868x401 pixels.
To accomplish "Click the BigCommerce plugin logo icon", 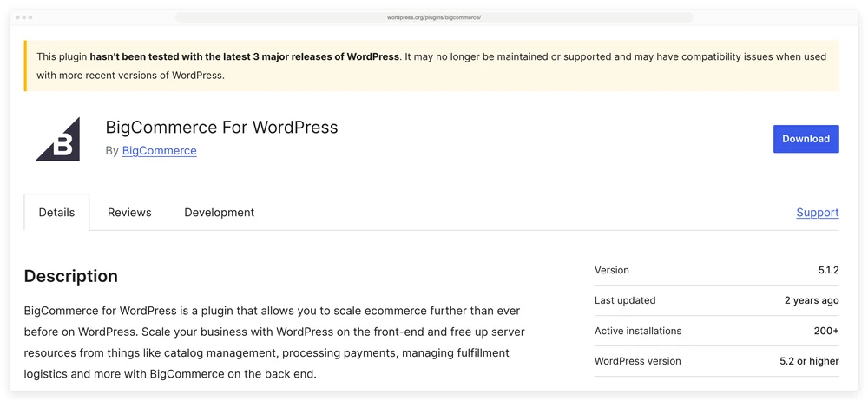I will (x=58, y=139).
